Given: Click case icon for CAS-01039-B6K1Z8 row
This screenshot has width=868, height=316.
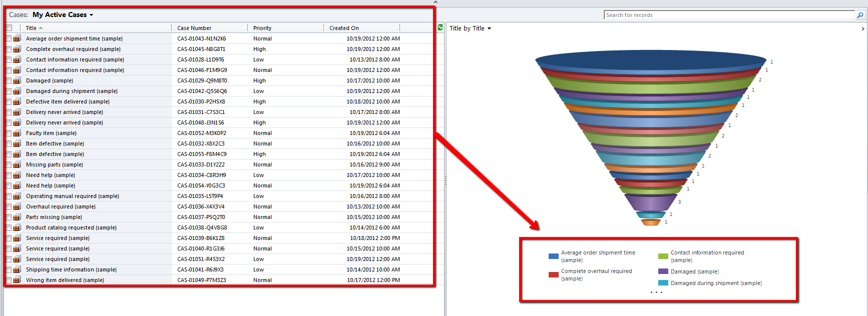Looking at the screenshot, I should [x=17, y=238].
